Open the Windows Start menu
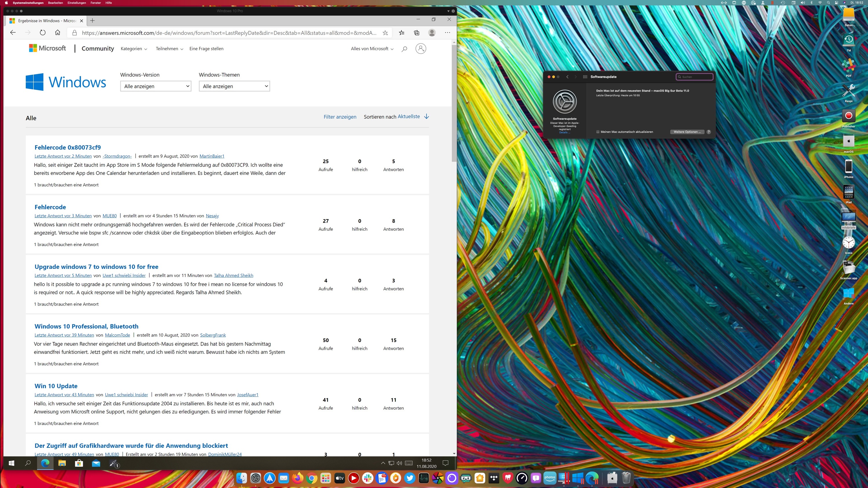868x488 pixels. point(12,463)
